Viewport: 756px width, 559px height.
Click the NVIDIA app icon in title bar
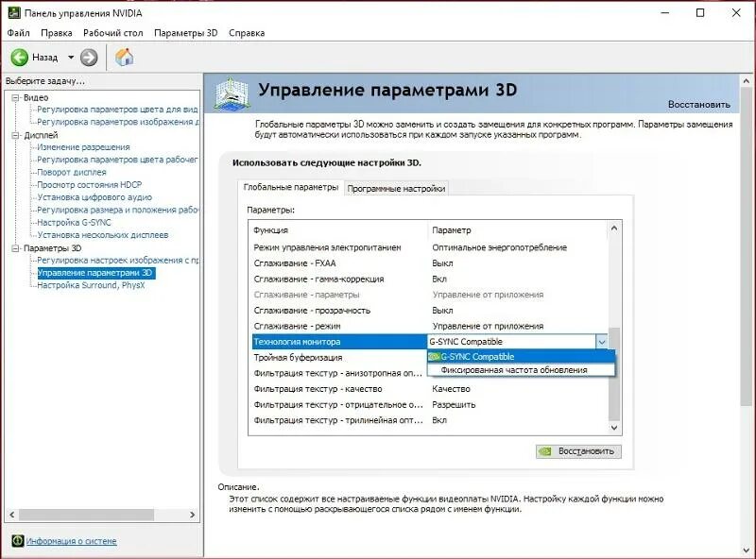coord(14,12)
